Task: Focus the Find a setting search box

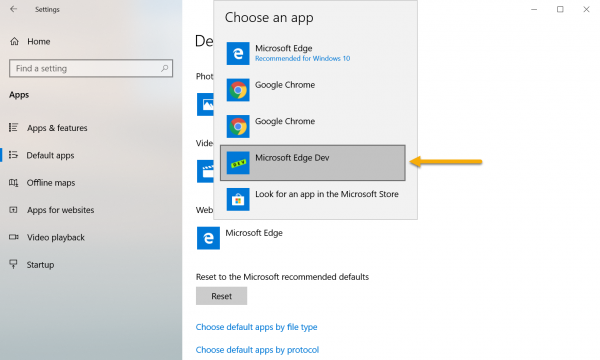Action: (x=91, y=68)
